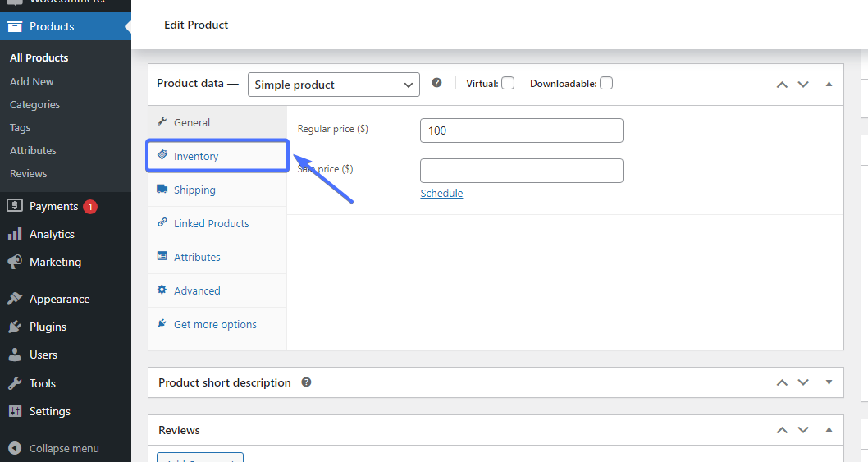Click the Plugins plug icon

click(15, 327)
